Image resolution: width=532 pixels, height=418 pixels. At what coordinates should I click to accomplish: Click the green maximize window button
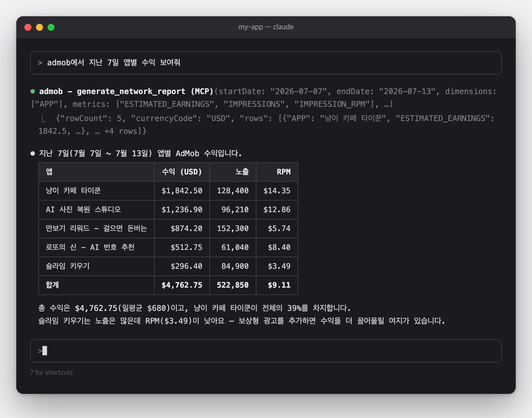pyautogui.click(x=51, y=27)
